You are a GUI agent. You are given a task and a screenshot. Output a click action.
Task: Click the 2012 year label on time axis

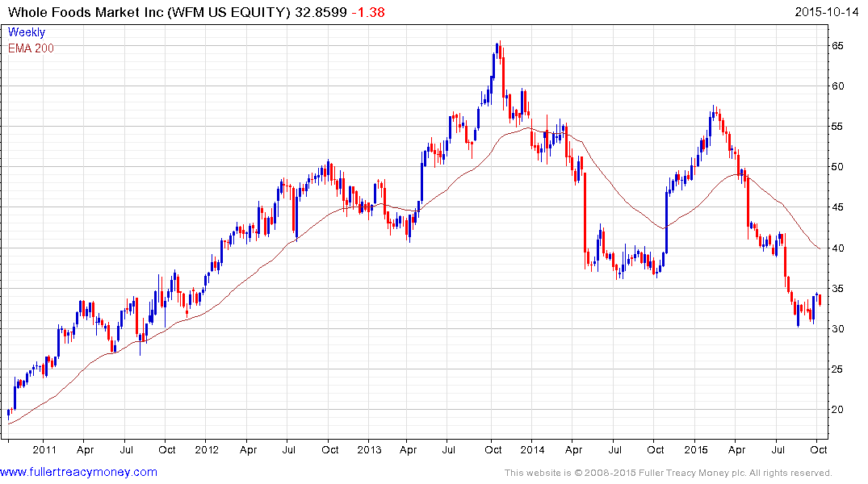207,449
